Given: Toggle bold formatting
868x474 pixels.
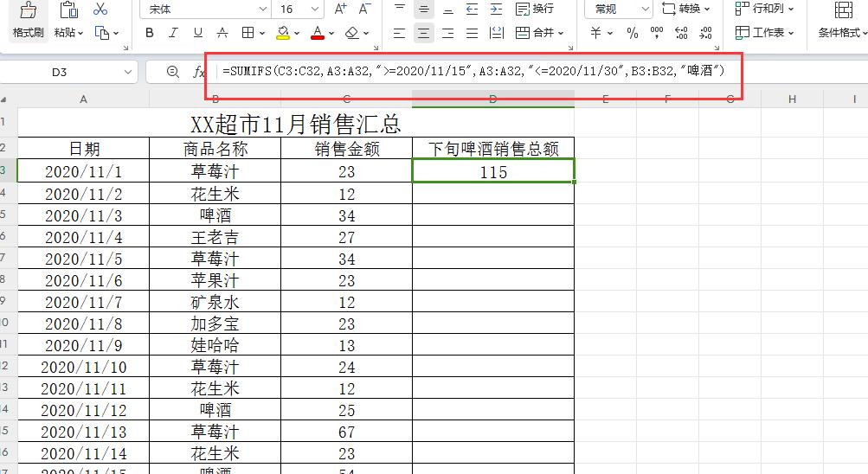Looking at the screenshot, I should (150, 33).
